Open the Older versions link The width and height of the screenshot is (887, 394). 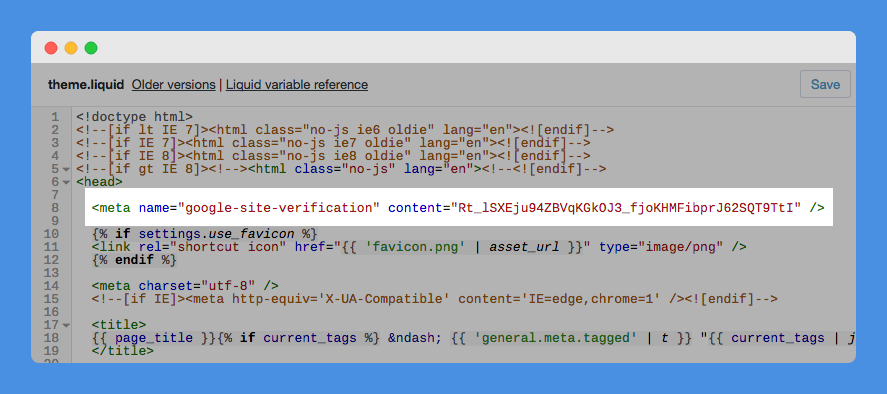(x=174, y=85)
